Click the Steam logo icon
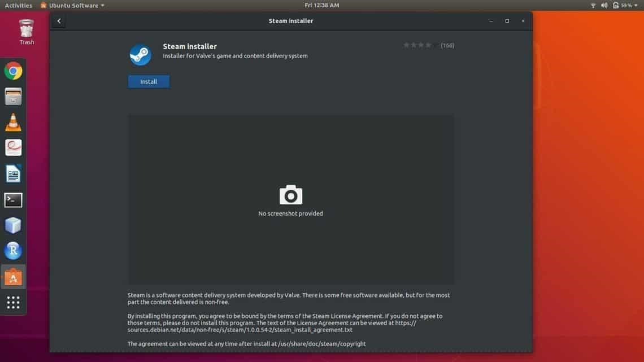644x362 pixels. 141,55
